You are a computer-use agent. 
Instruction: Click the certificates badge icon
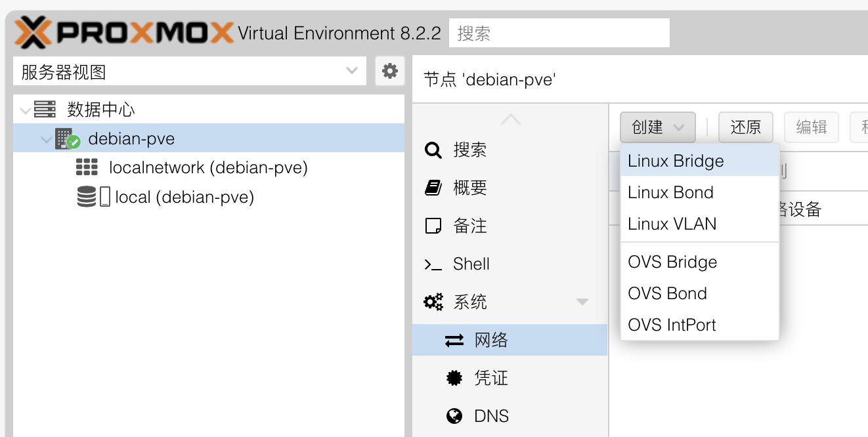pos(454,378)
